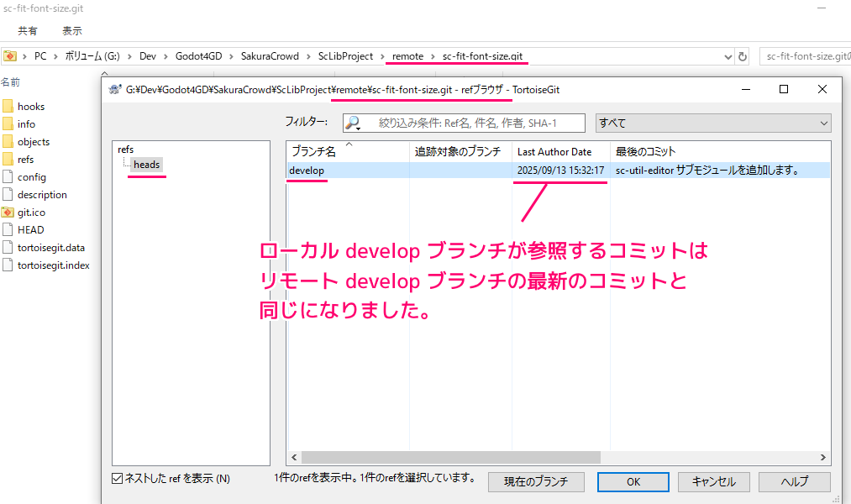This screenshot has width=851, height=504.
Task: Select the config file icon
Action: coord(8,177)
